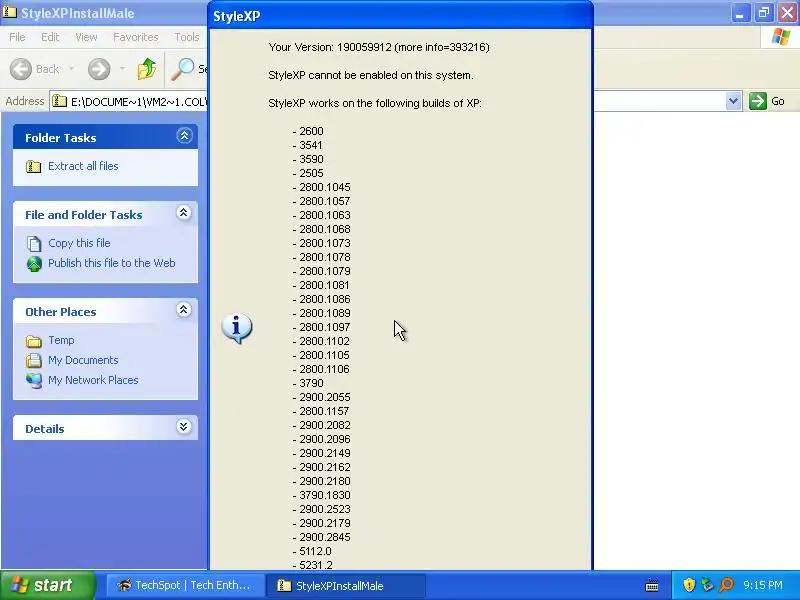The width and height of the screenshot is (800, 600).
Task: Click the build entry '- 2800.1157'
Action: click(x=321, y=411)
